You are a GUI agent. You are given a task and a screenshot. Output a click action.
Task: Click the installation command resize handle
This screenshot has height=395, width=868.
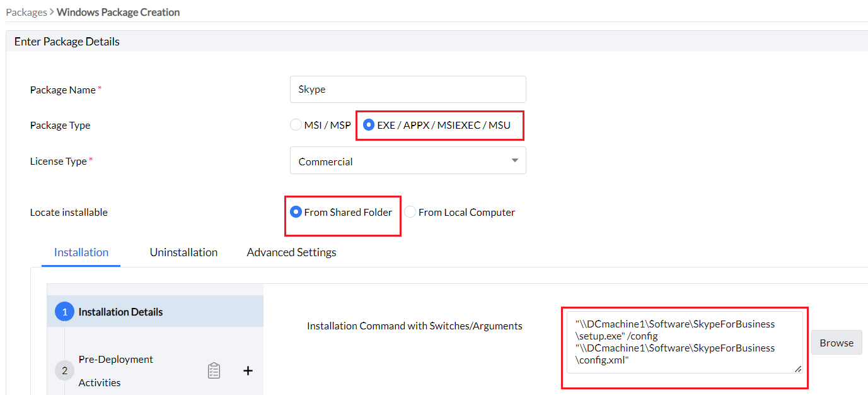(x=798, y=368)
